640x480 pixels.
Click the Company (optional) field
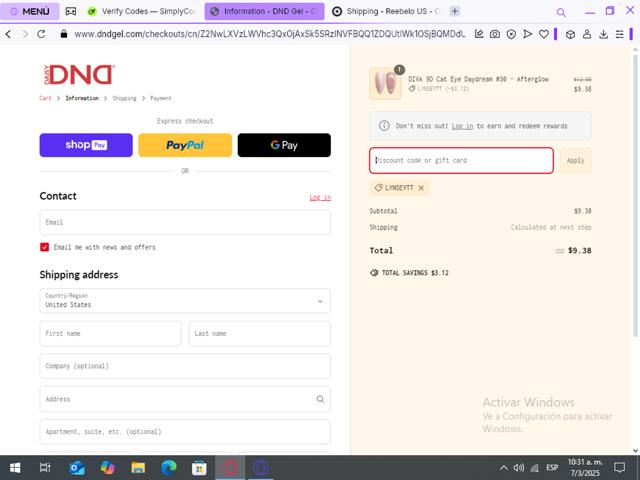[x=185, y=366]
